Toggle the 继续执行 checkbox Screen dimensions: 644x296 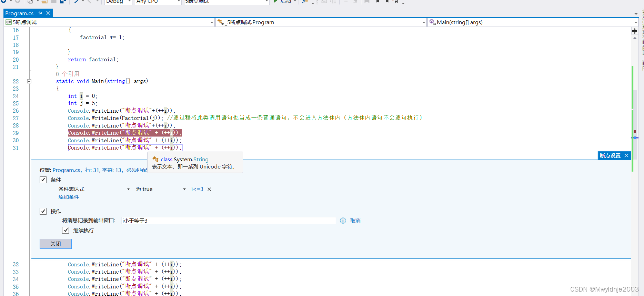pyautogui.click(x=66, y=230)
